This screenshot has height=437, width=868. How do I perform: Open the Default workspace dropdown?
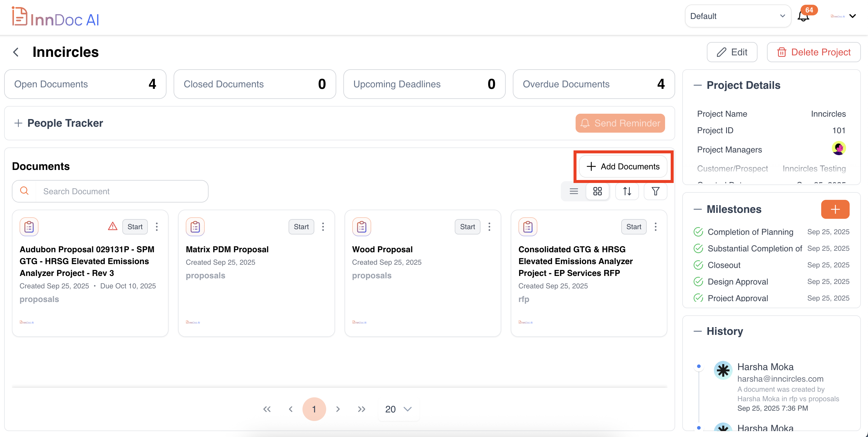point(737,16)
